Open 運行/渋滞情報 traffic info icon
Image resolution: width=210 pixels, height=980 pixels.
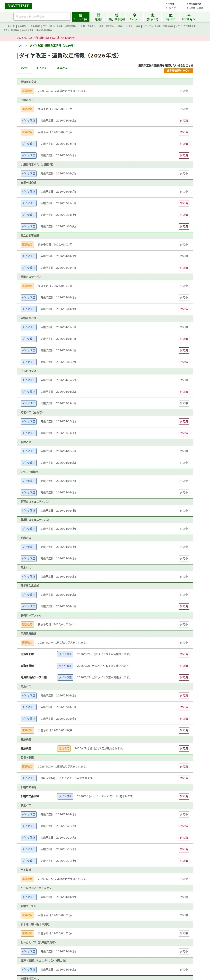click(x=116, y=17)
